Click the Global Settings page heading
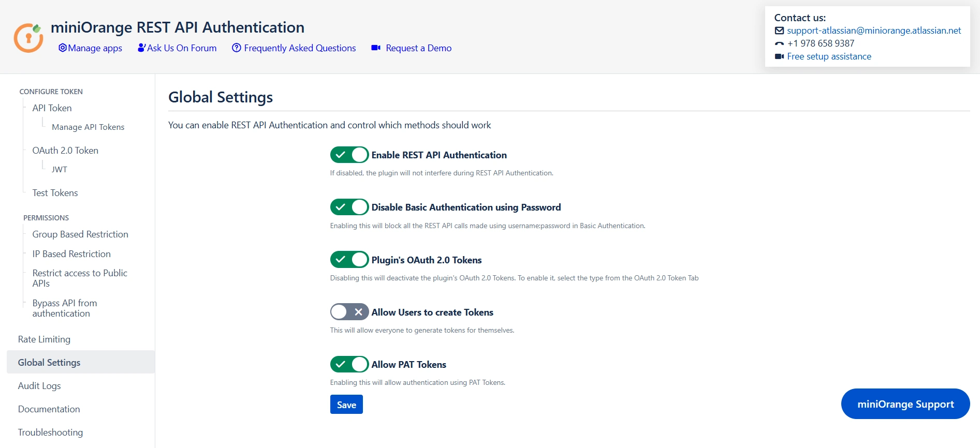Screen dimensions: 980x448 tap(221, 97)
